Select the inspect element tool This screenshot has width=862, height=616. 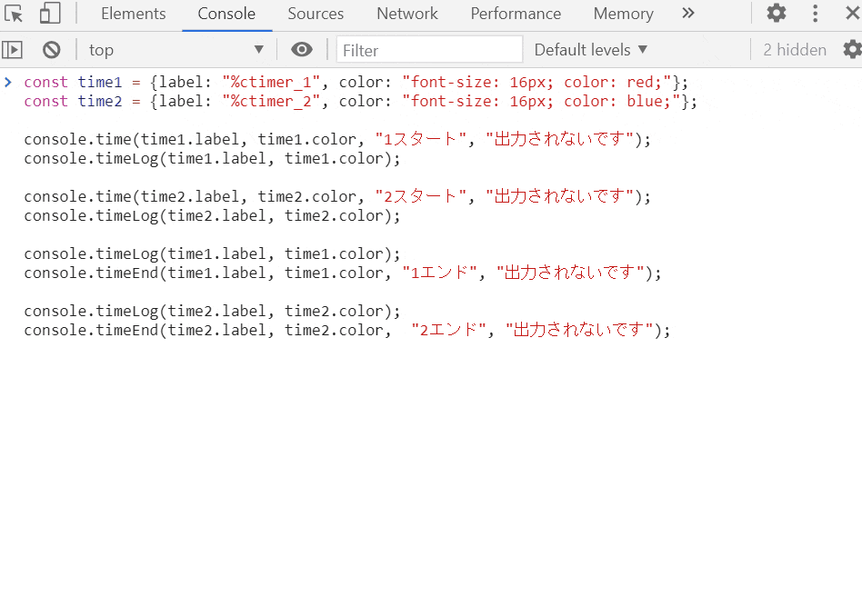pos(15,13)
